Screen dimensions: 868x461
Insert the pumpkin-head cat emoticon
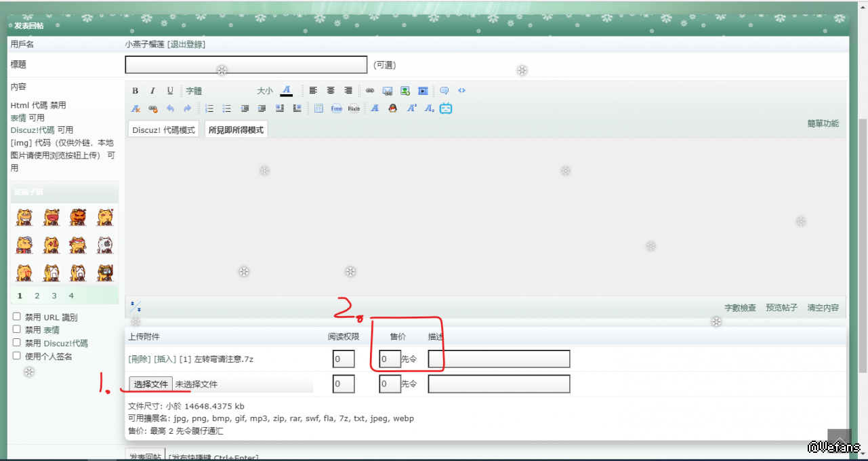point(79,217)
